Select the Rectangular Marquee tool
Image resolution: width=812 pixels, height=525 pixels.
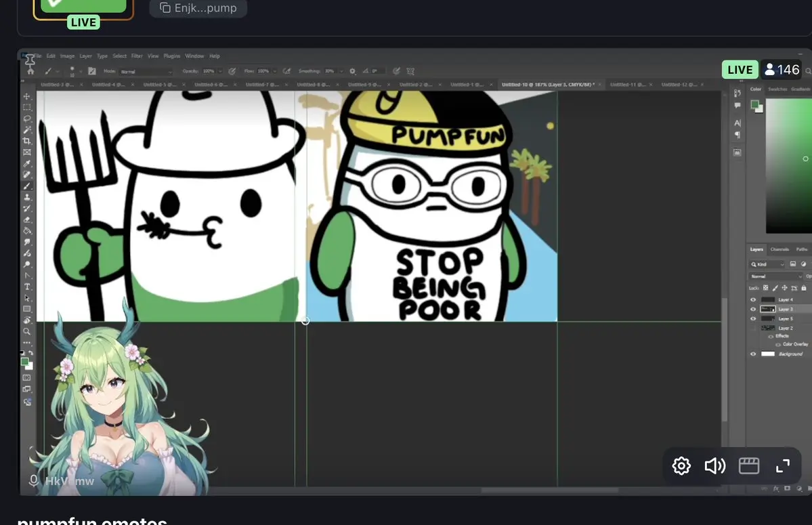[27, 107]
